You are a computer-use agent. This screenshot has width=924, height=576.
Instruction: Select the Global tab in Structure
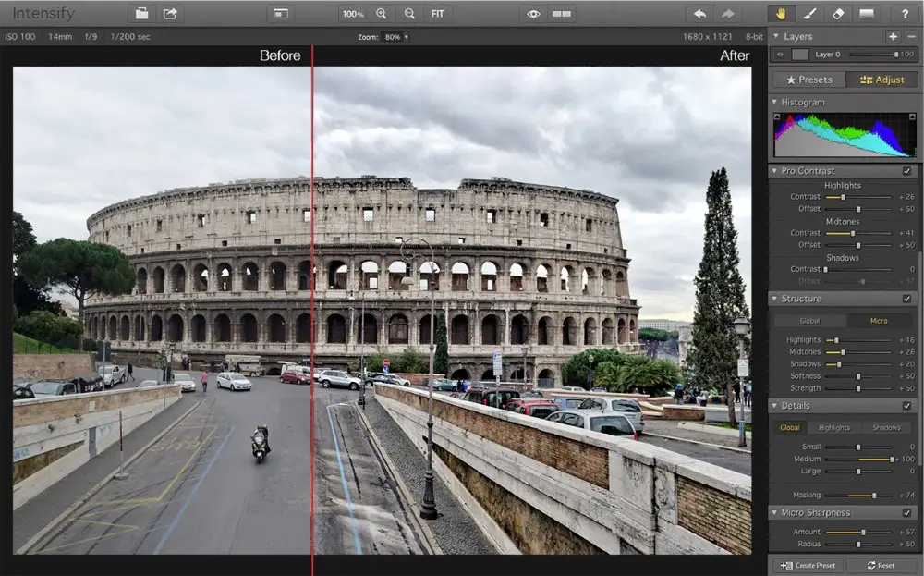(x=809, y=321)
